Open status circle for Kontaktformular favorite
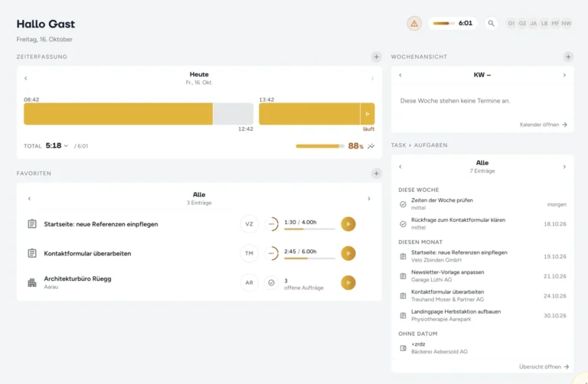 tap(271, 253)
